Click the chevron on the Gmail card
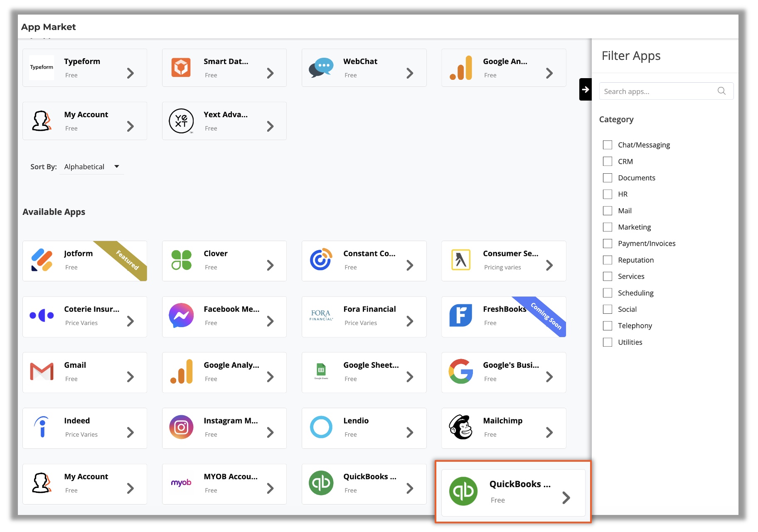 click(130, 377)
